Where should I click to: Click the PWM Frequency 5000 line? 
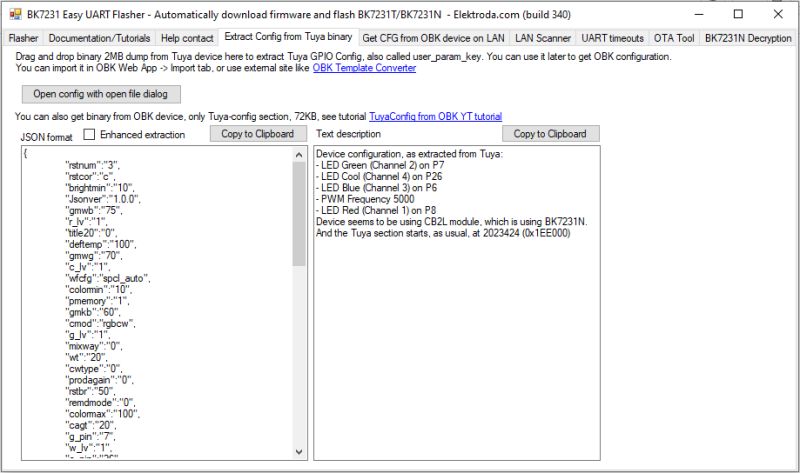click(365, 199)
